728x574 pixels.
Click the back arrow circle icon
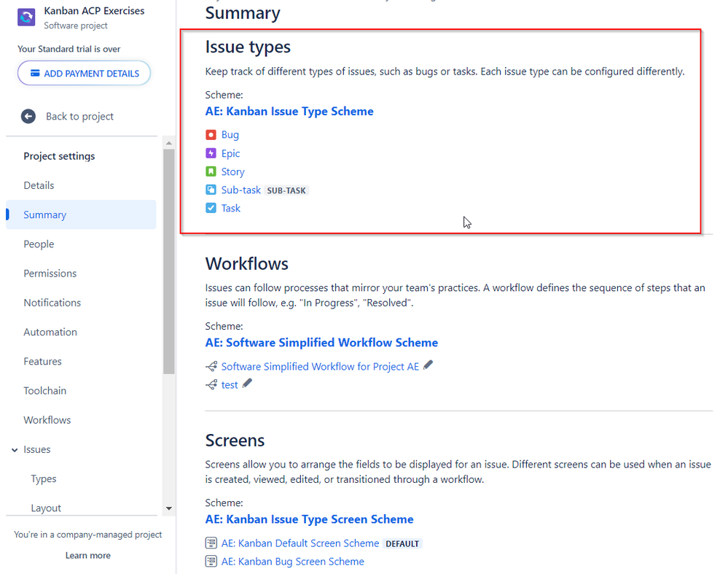[28, 116]
